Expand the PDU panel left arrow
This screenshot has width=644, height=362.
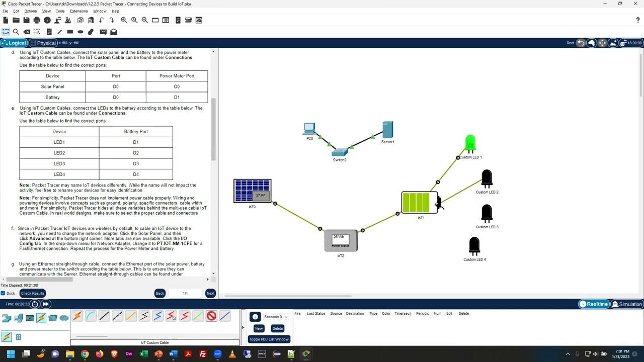243,328
